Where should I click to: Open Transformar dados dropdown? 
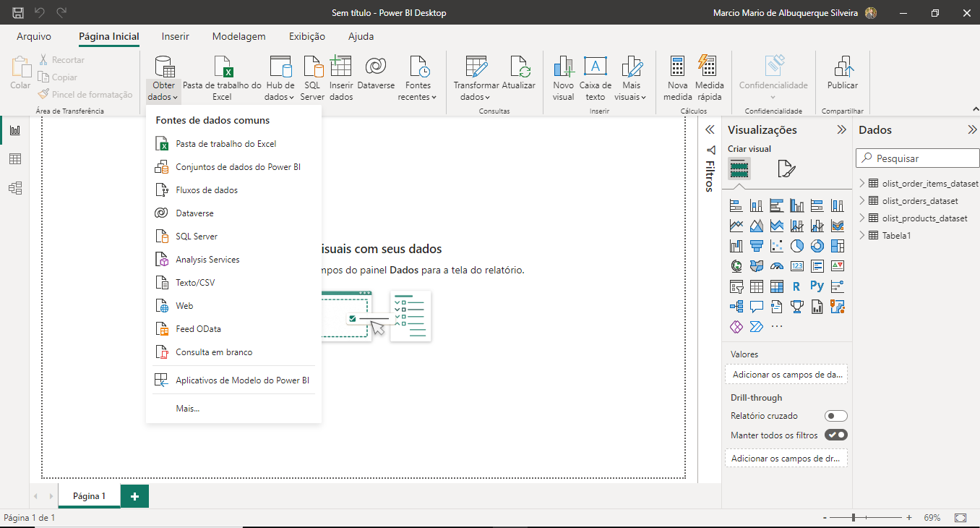476,79
